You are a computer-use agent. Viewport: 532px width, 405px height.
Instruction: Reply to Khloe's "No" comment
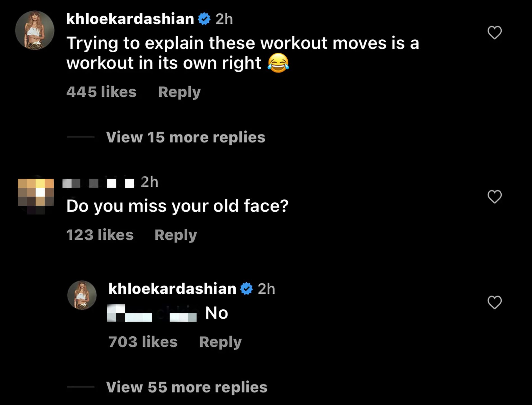[220, 342]
